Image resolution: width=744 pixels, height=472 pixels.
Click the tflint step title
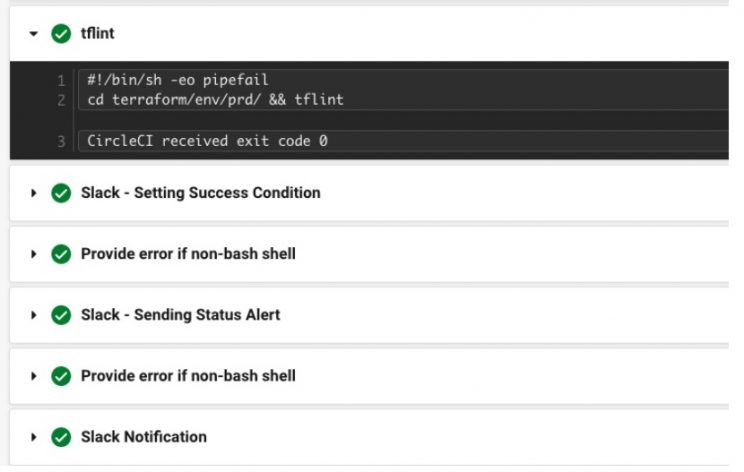coord(98,33)
